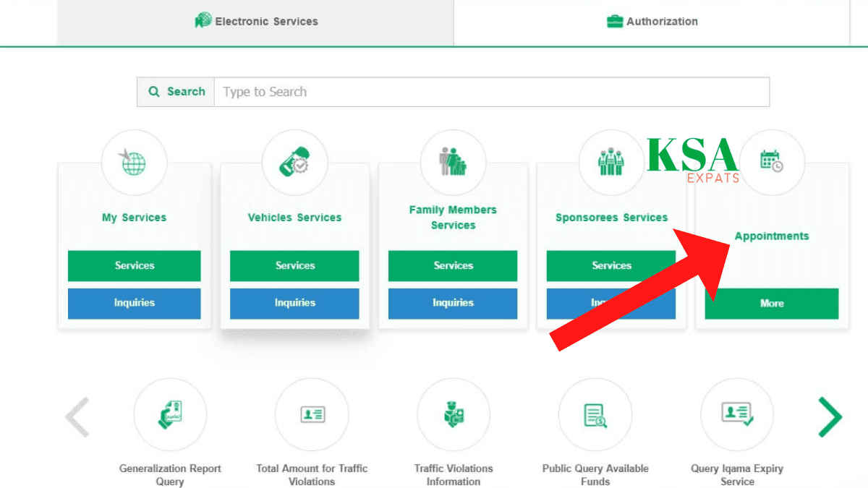The image size is (868, 488).
Task: Select the Sponsorees Services workers icon
Action: (x=611, y=163)
